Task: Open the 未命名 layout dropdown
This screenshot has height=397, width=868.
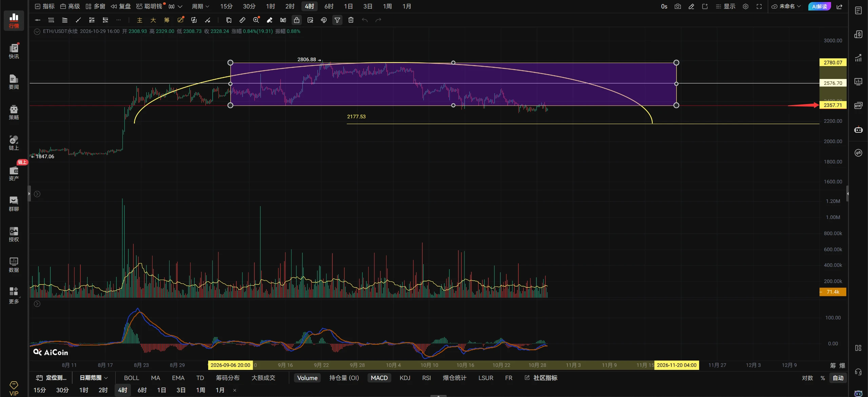Action: coord(786,6)
